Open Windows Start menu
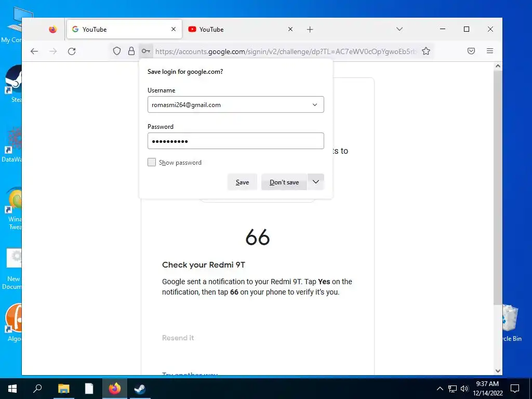The width and height of the screenshot is (532, 399). point(12,389)
